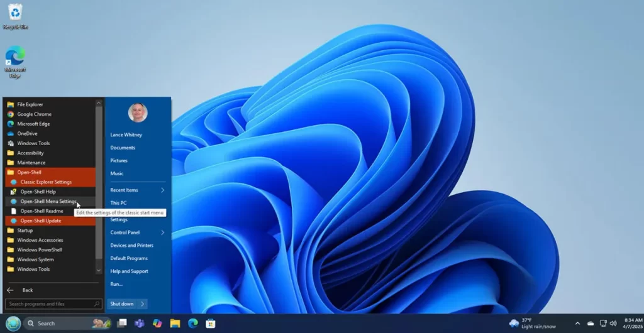Open Run... from the start menu
Viewport: 644px width, 333px height.
(116, 284)
